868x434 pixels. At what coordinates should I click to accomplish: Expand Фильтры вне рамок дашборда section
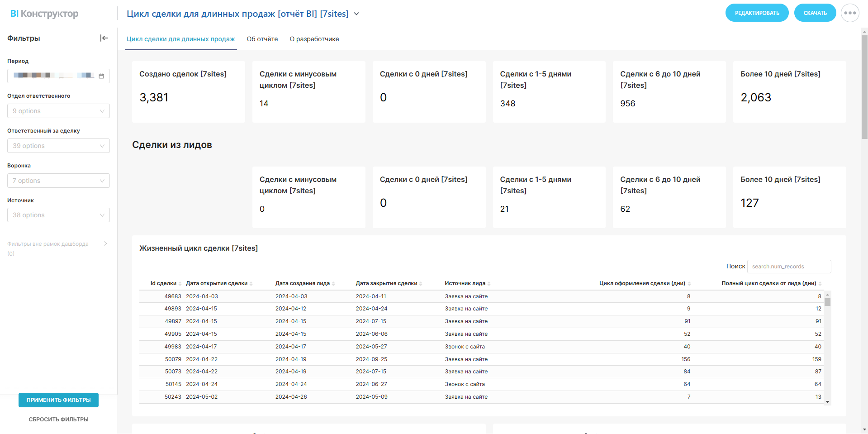tap(105, 244)
